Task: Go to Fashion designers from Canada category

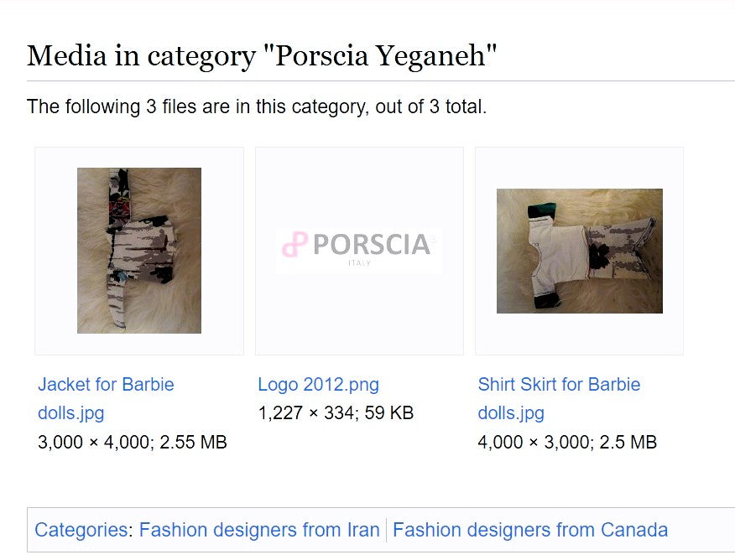Action: pyautogui.click(x=530, y=530)
